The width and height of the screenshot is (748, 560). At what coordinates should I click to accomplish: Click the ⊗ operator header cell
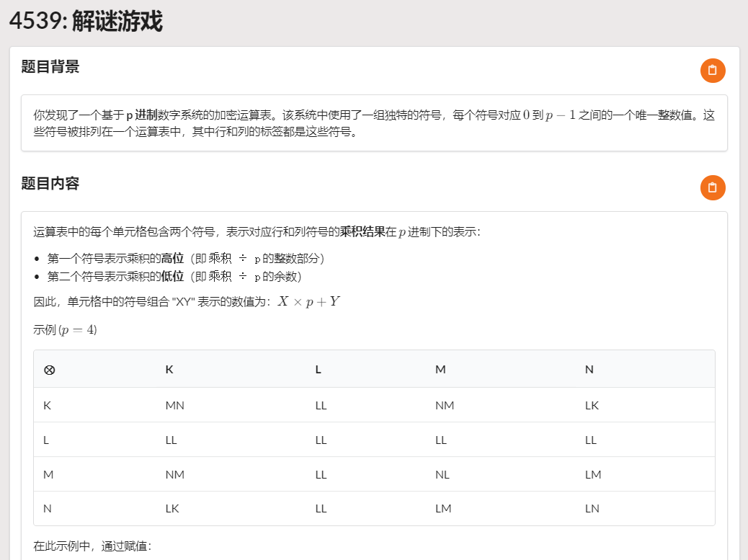(x=49, y=370)
